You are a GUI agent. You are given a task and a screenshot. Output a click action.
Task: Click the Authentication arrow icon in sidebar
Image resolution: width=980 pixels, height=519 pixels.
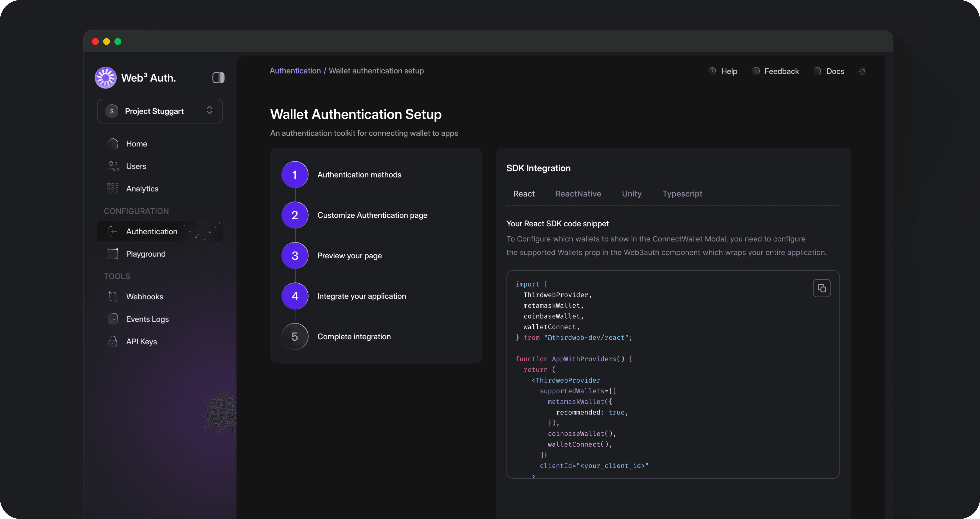[x=113, y=231]
